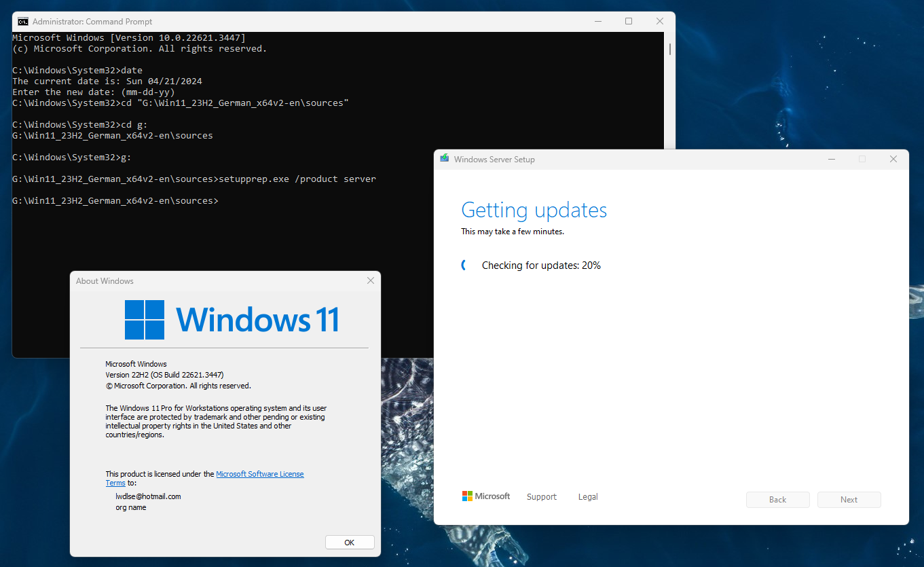Screen dimensions: 924x567
Task: Click the 'setupprep.exe /product server' command line
Action: click(x=194, y=179)
